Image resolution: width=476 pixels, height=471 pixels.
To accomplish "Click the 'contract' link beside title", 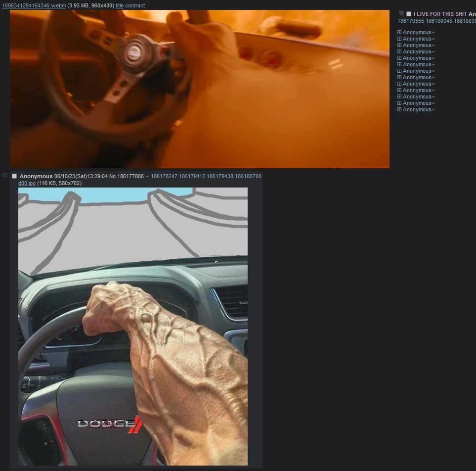I will click(x=135, y=5).
